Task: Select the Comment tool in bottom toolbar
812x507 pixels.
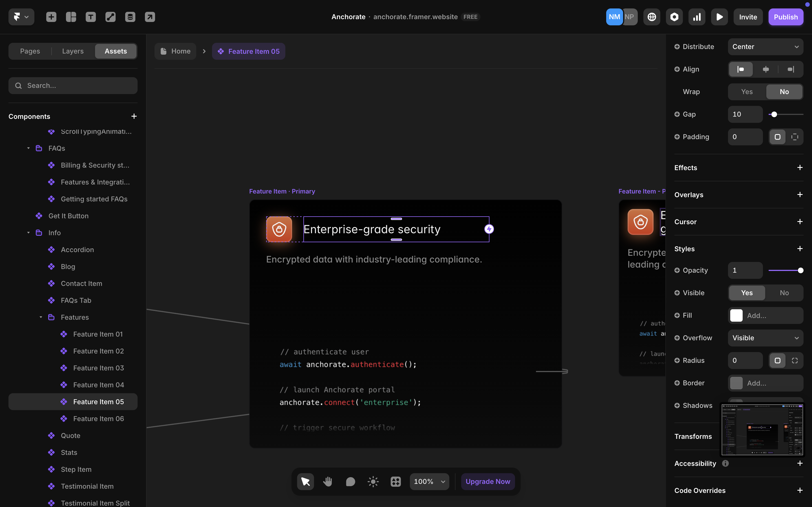Action: tap(350, 482)
